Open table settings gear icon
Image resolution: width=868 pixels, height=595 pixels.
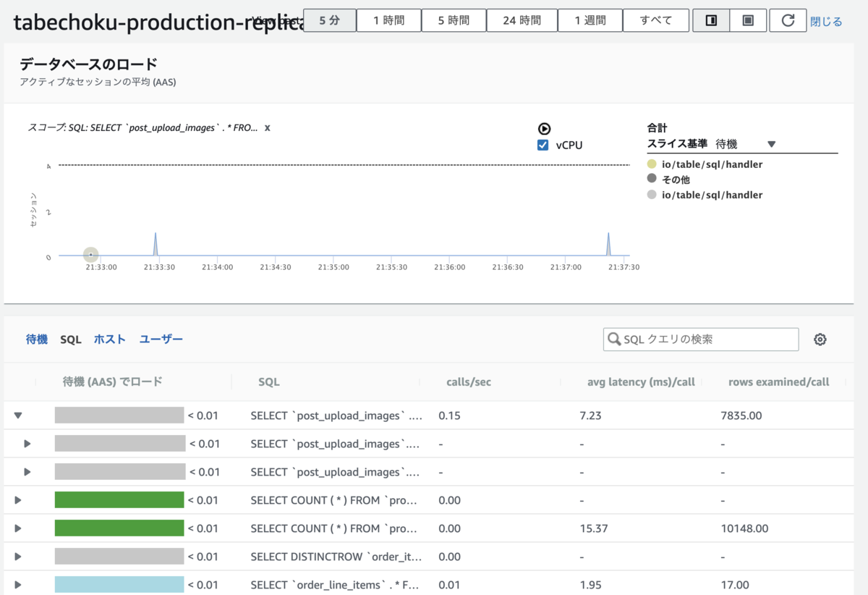click(x=820, y=339)
